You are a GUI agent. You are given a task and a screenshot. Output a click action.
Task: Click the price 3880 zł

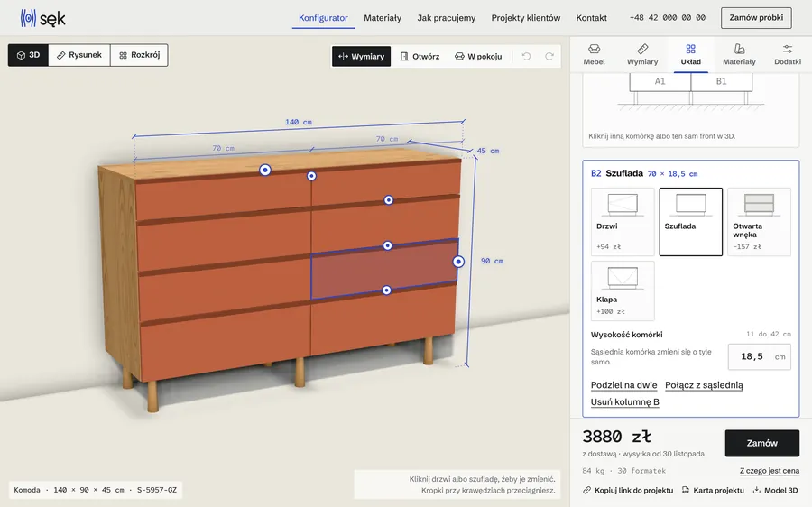coord(616,437)
